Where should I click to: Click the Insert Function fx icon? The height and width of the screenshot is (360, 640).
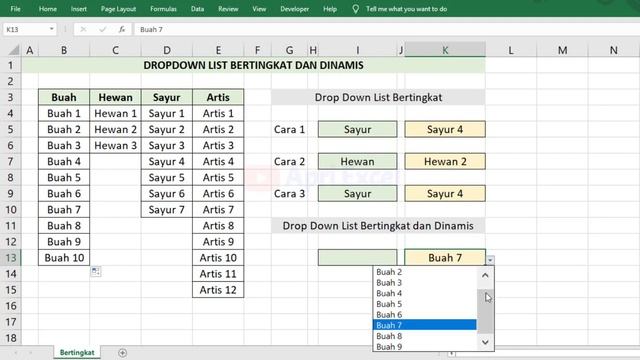[x=122, y=29]
